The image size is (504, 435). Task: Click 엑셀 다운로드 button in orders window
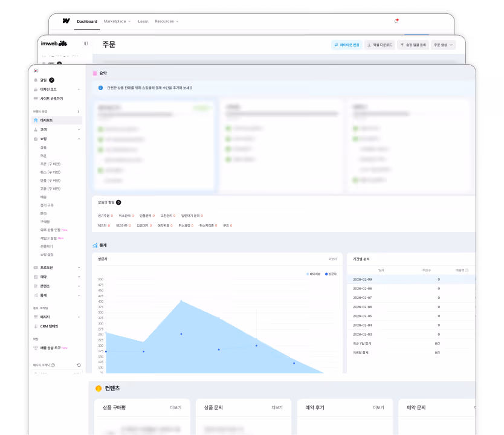tap(380, 45)
